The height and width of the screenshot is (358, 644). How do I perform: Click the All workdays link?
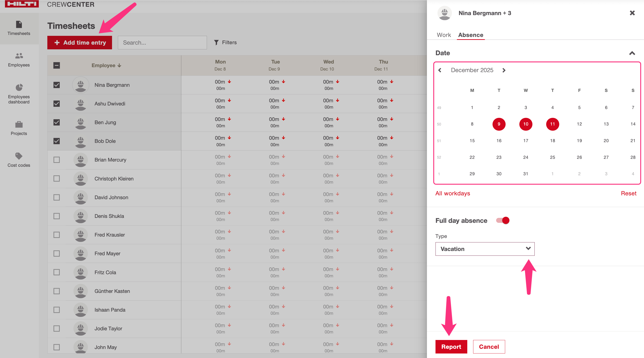pyautogui.click(x=452, y=193)
